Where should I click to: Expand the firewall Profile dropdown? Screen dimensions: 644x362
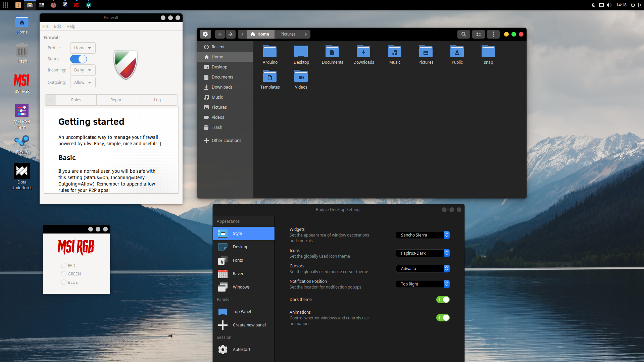coord(83,48)
